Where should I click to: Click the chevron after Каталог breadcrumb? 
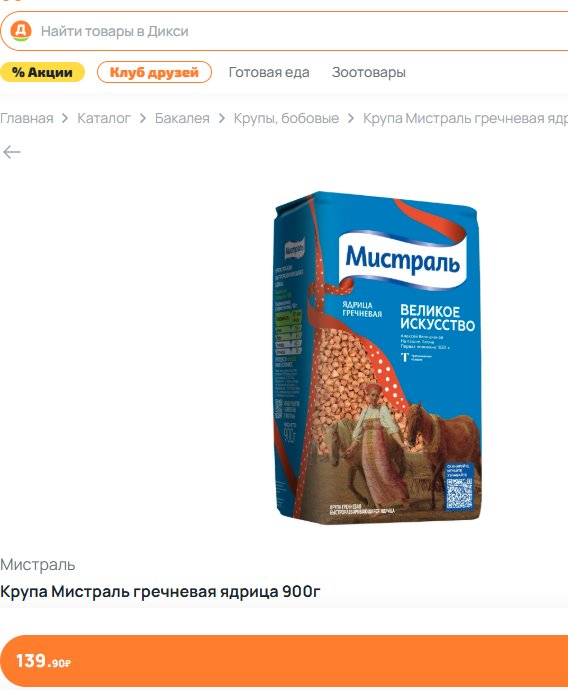[143, 118]
